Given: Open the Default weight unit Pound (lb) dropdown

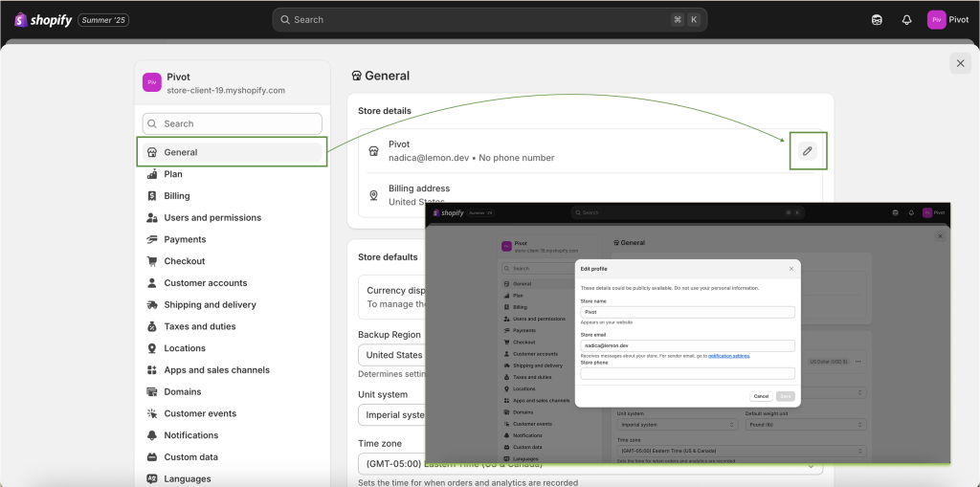Looking at the screenshot, I should coord(806,425).
